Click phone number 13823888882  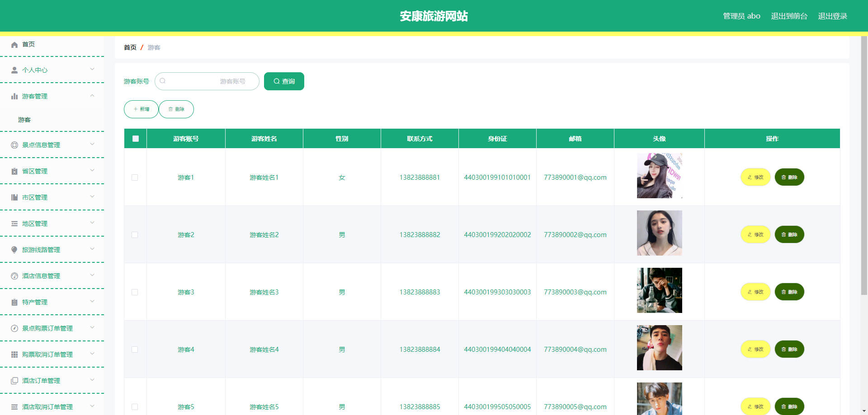420,235
